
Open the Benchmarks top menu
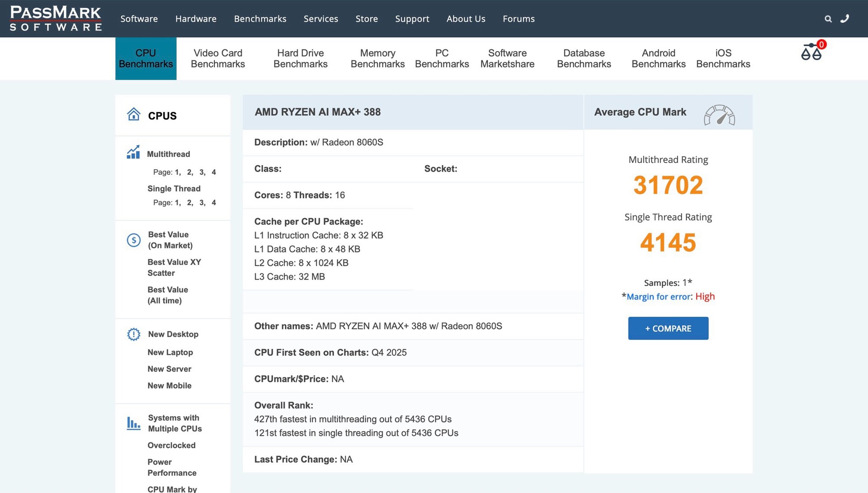pos(260,19)
